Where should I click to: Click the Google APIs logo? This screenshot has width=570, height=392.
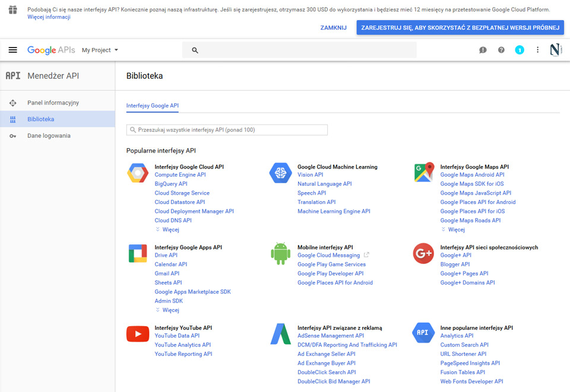tap(51, 50)
